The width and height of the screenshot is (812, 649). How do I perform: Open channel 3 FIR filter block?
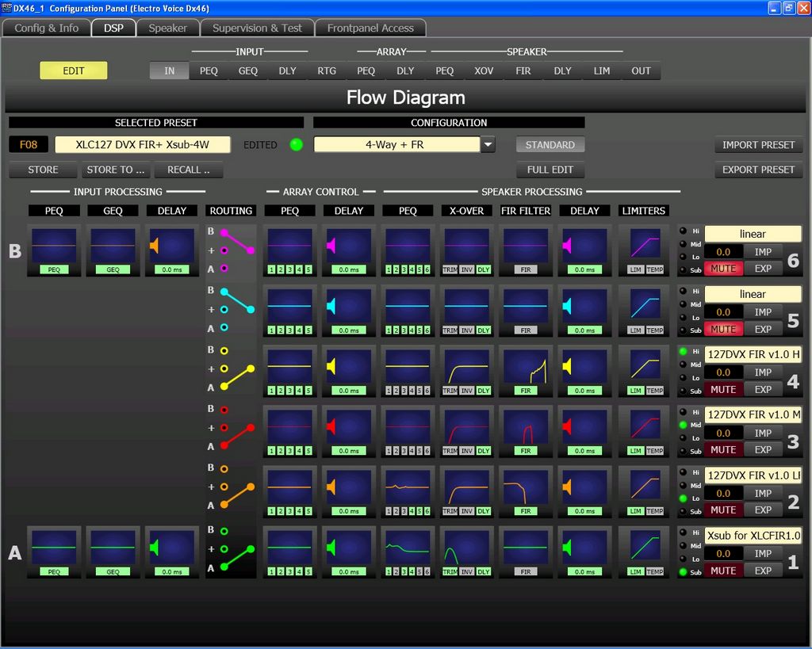click(526, 432)
